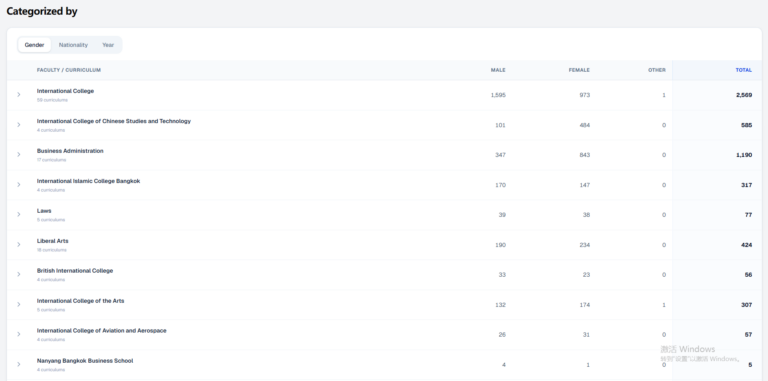The height and width of the screenshot is (381, 768).
Task: Click Nanyang Bangkok Business School name
Action: pyautogui.click(x=85, y=361)
